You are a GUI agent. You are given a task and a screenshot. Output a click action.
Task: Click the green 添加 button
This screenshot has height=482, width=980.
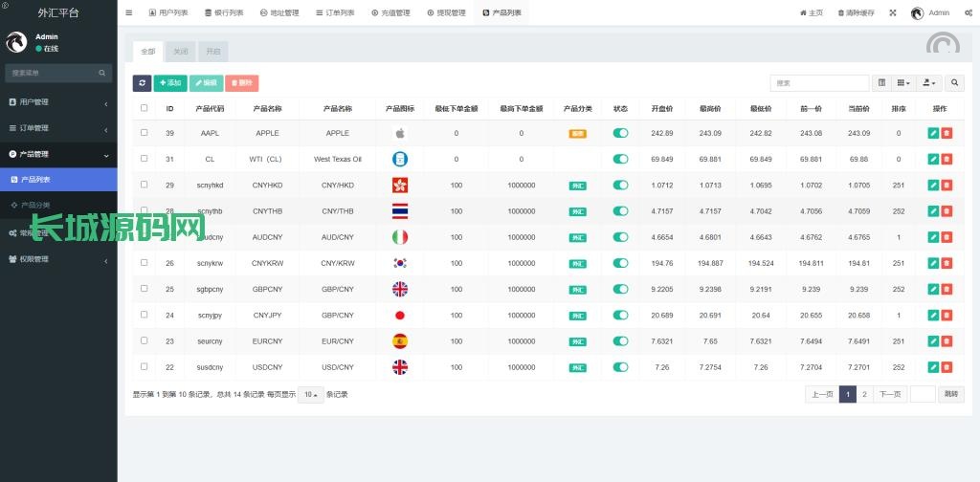click(170, 83)
